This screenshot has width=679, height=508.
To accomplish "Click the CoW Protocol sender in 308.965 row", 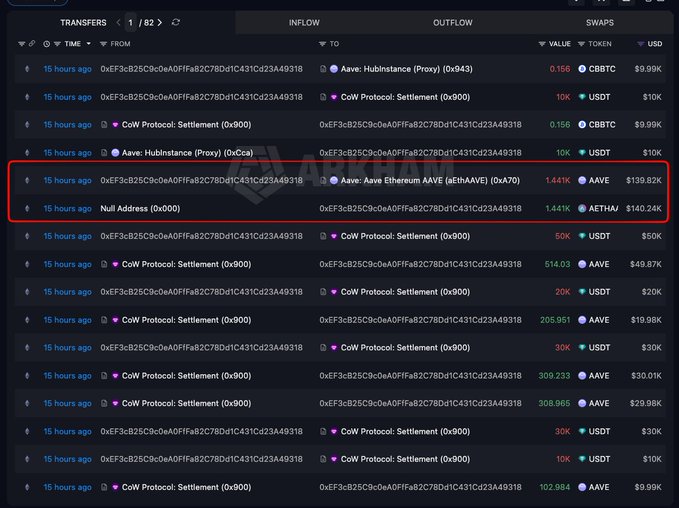I will click(x=186, y=403).
